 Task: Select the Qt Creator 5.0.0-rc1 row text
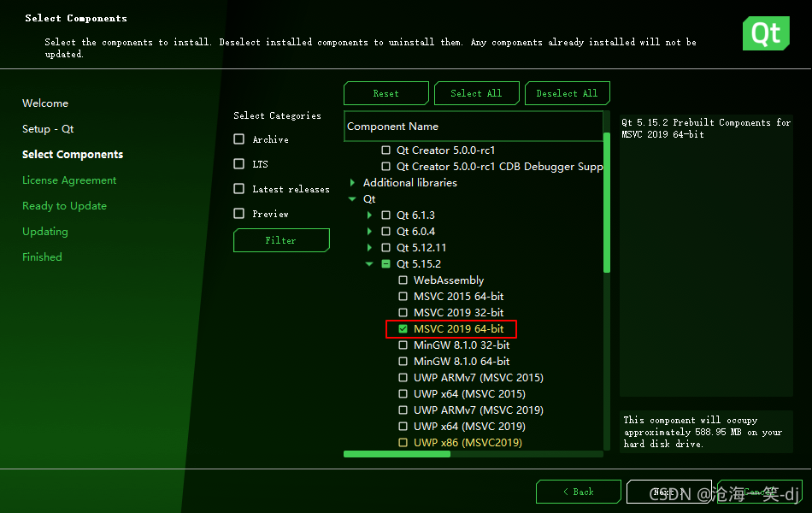445,150
